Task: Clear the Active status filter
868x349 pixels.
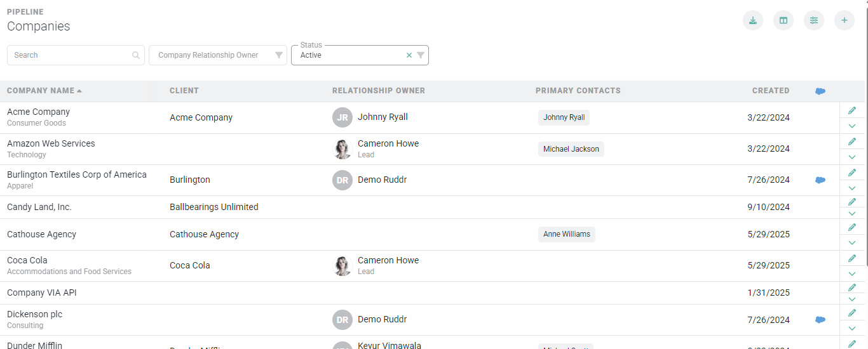Action: (409, 55)
